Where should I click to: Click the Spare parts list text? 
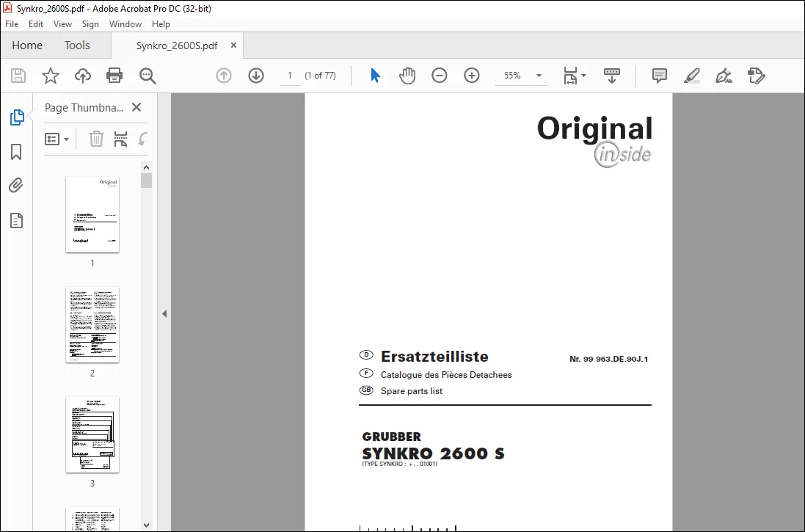411,391
